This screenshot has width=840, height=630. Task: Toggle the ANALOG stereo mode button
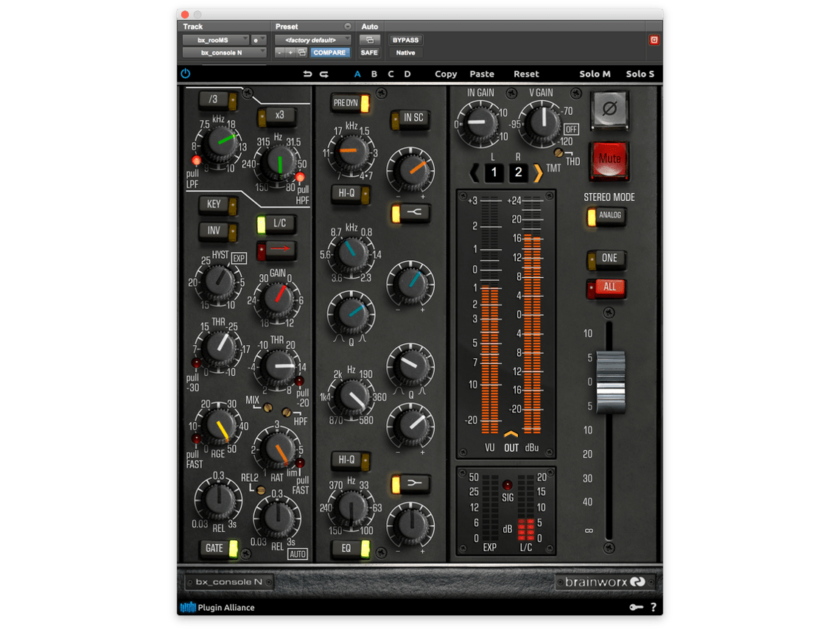click(x=606, y=217)
